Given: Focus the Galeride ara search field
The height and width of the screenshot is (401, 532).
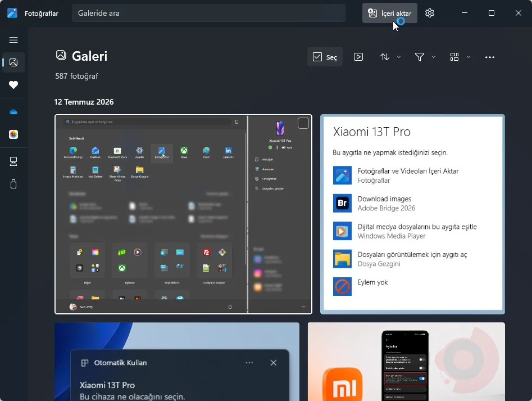Looking at the screenshot, I should click(x=208, y=13).
